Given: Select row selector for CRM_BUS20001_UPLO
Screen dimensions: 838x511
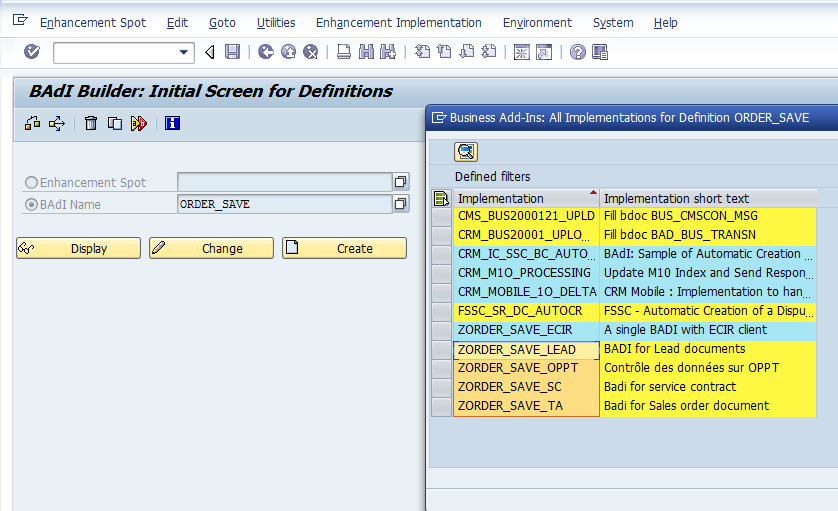Looking at the screenshot, I should 441,235.
